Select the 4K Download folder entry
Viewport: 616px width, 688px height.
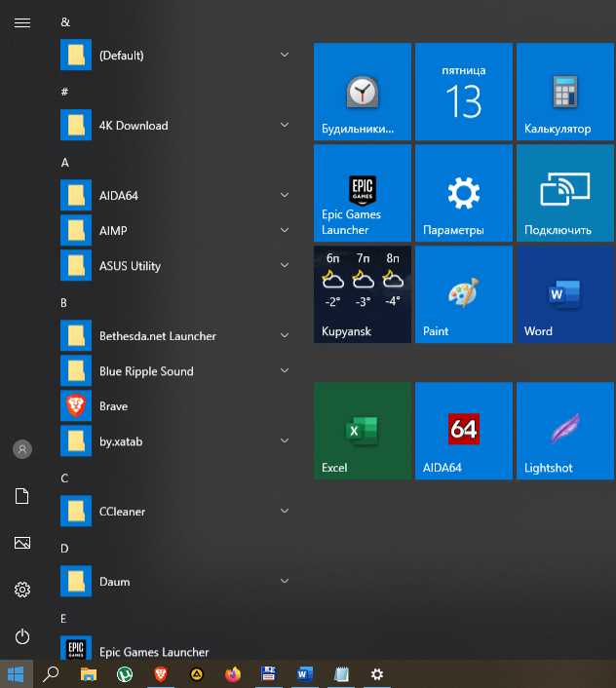point(175,125)
